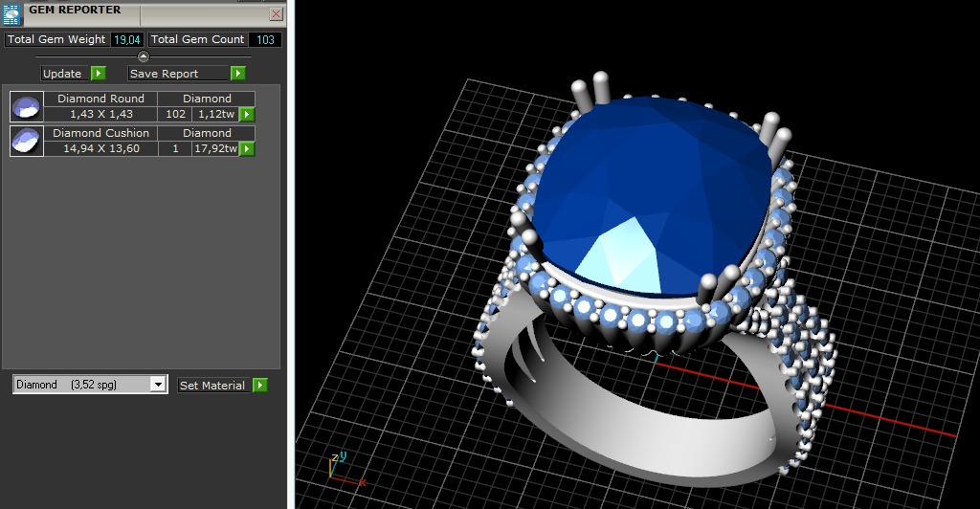This screenshot has height=509, width=980.
Task: Click green arrow next to Save Report
Action: pyautogui.click(x=238, y=74)
